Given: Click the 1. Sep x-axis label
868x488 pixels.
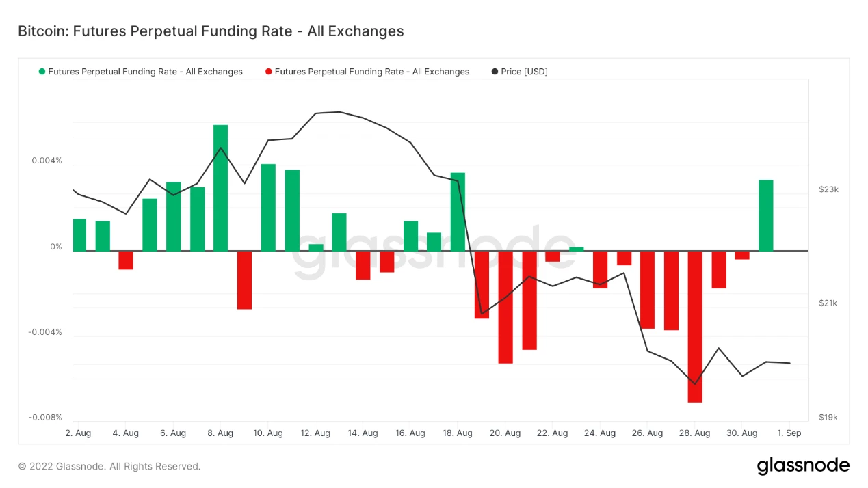Looking at the screenshot, I should pyautogui.click(x=789, y=433).
